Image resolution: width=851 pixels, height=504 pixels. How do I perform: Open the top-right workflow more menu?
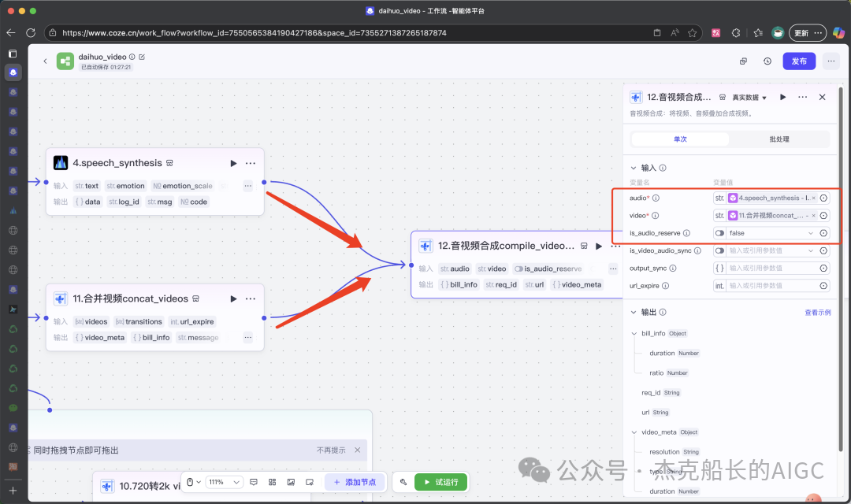click(x=831, y=61)
